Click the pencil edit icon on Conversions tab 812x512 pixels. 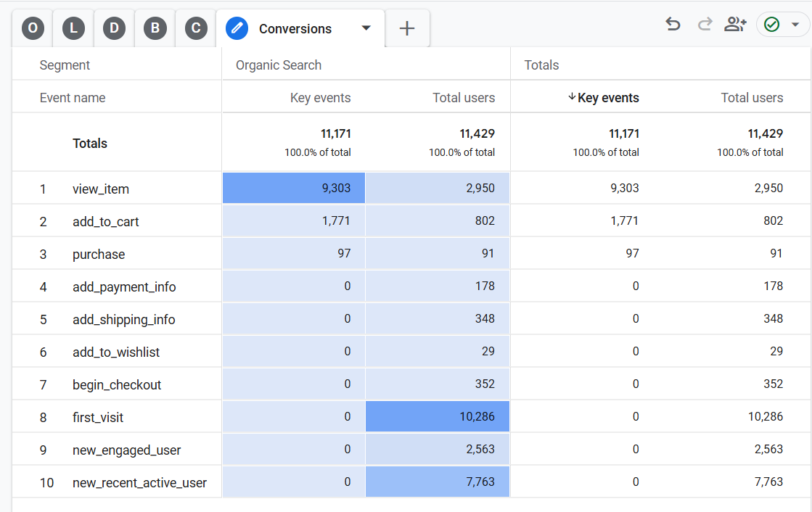(237, 28)
